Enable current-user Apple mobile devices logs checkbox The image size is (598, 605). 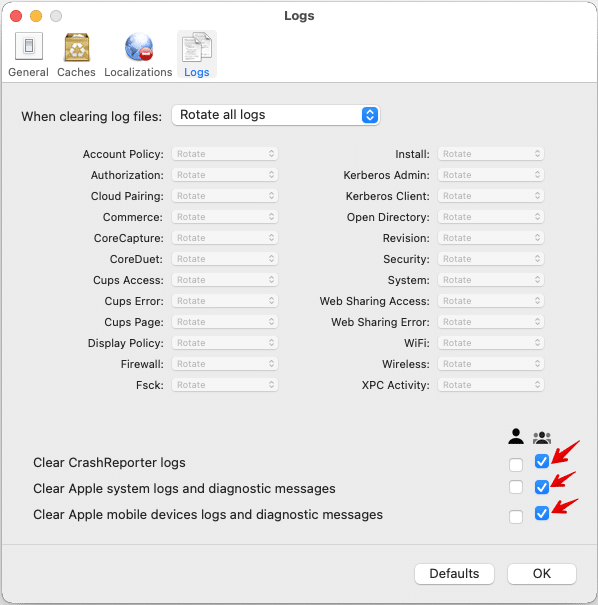point(516,516)
